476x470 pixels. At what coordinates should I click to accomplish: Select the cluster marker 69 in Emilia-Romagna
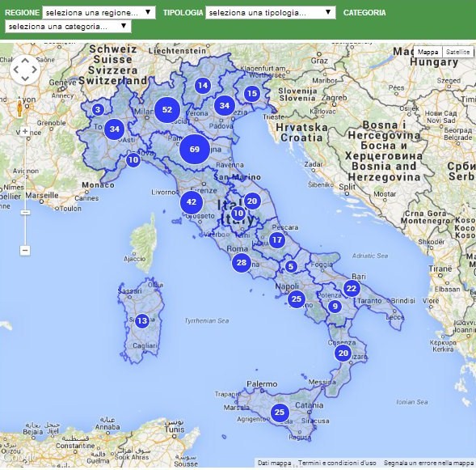195,149
